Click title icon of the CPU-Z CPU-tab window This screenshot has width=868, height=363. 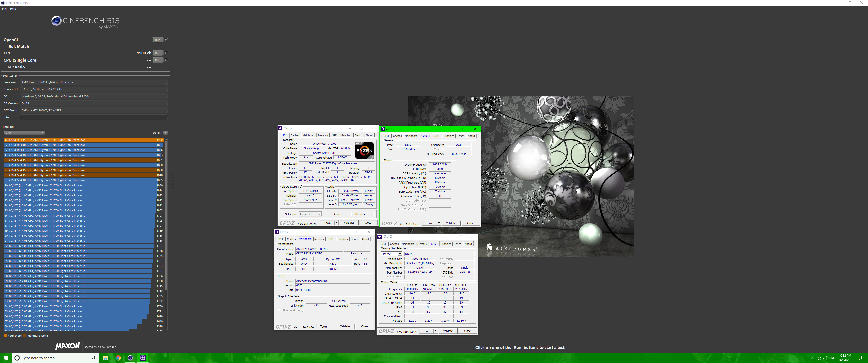[280, 128]
